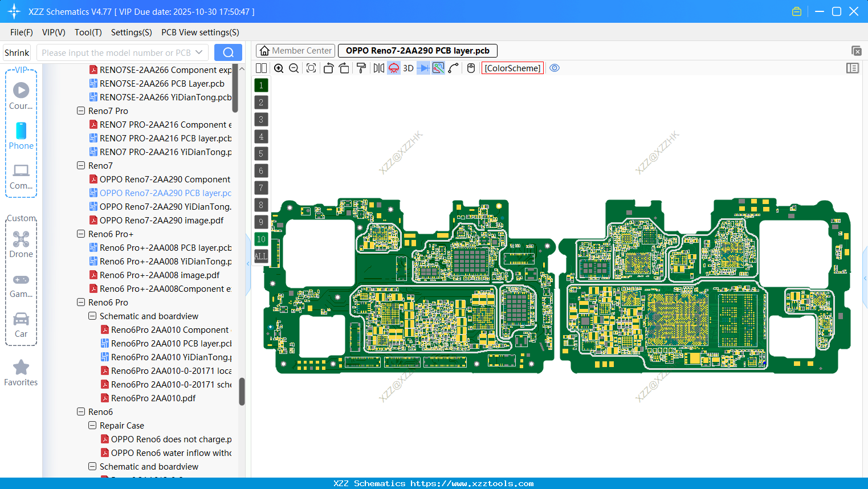Open the Favorites panel

21,373
